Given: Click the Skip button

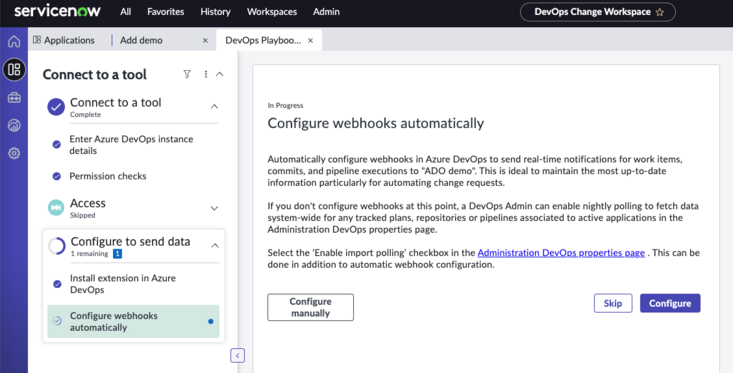Looking at the screenshot, I should click(613, 303).
